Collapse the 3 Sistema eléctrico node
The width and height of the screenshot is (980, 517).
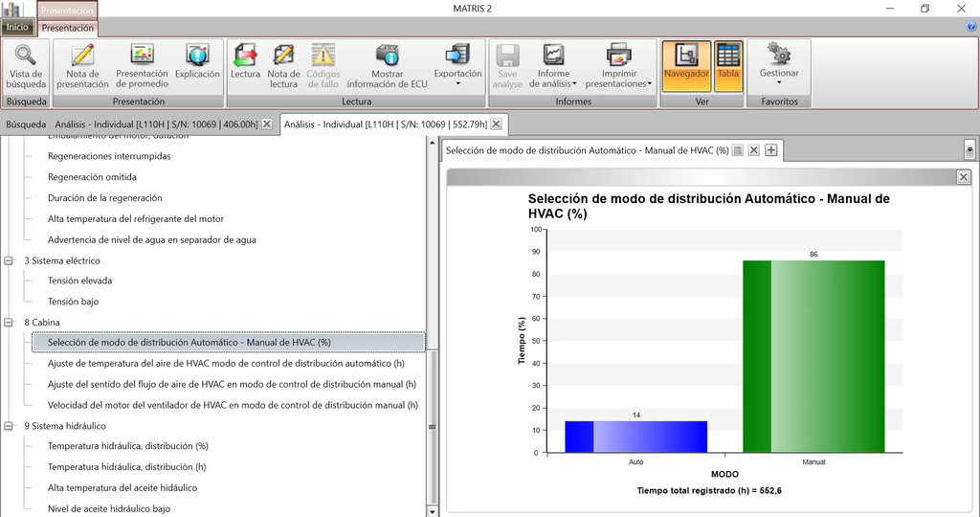(10, 260)
